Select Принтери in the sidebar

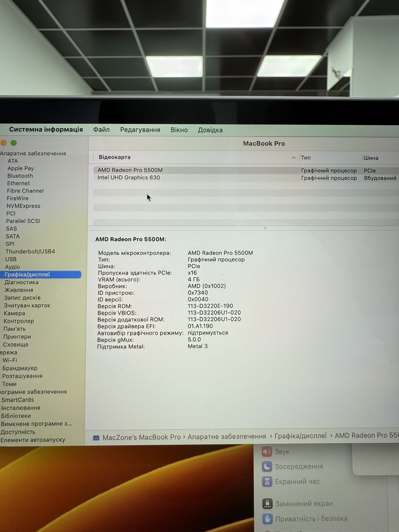coord(17,337)
